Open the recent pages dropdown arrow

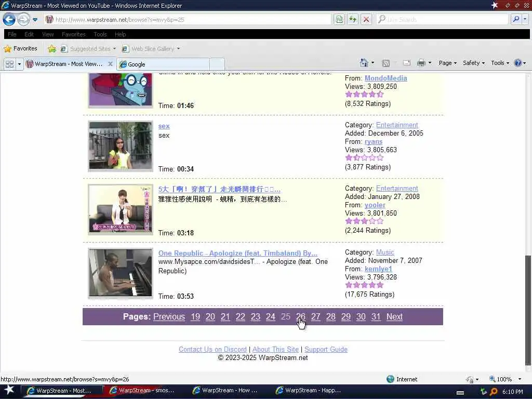35,20
